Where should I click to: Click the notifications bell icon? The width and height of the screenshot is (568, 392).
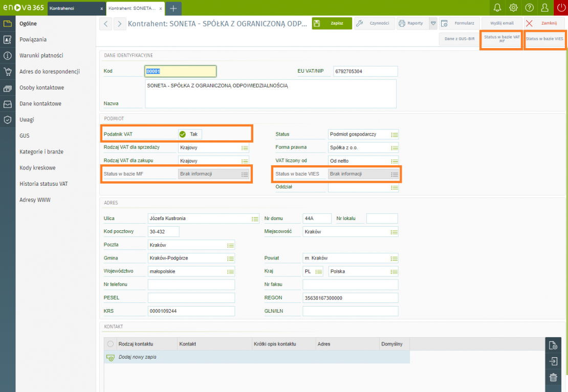497,8
